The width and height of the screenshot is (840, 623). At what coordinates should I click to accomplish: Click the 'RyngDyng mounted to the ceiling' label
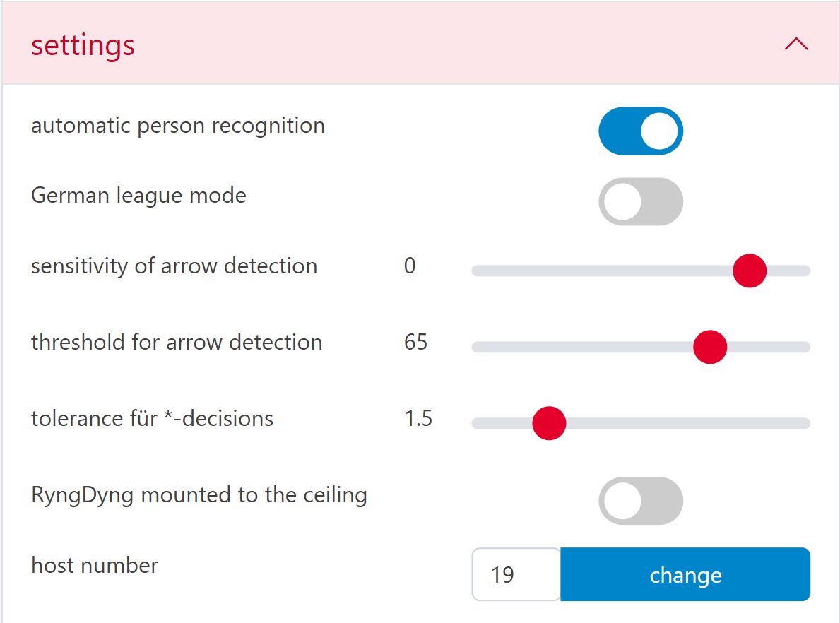tap(199, 494)
